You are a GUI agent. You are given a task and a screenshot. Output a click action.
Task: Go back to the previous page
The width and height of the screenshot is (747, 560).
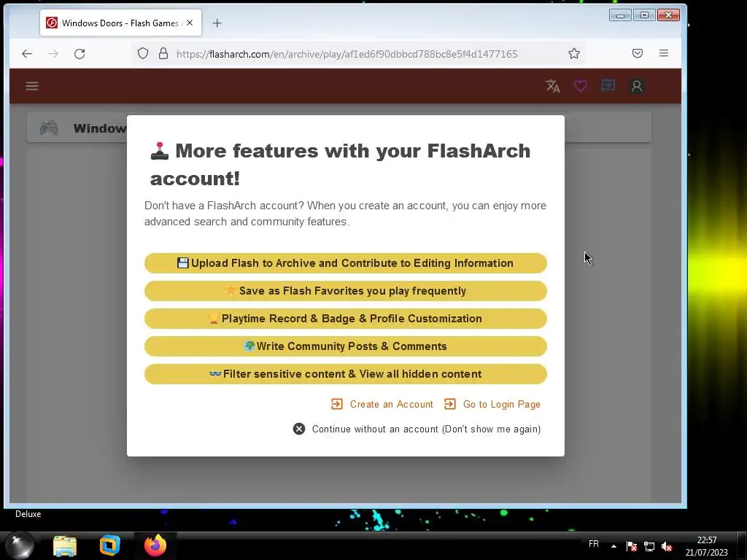pos(27,54)
